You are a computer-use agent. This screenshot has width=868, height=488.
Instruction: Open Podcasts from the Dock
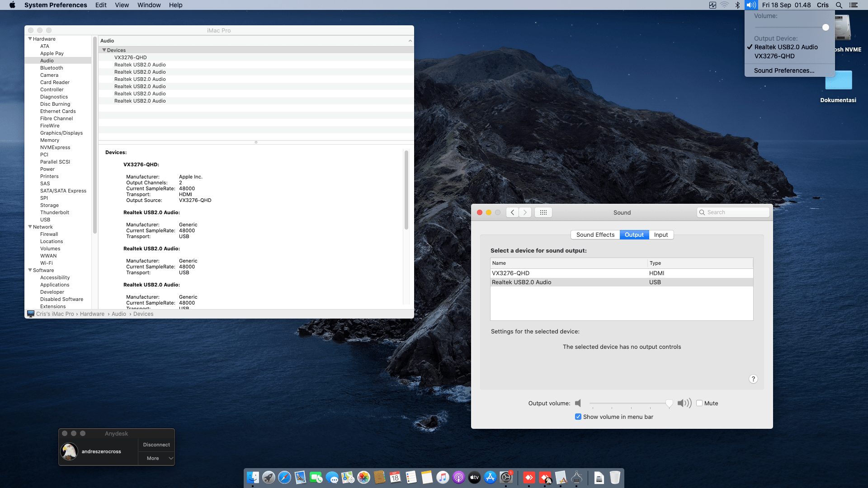click(x=458, y=477)
